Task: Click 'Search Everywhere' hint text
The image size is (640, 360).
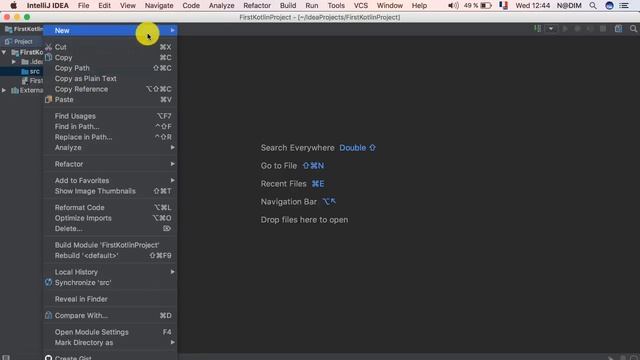Action: click(x=298, y=148)
